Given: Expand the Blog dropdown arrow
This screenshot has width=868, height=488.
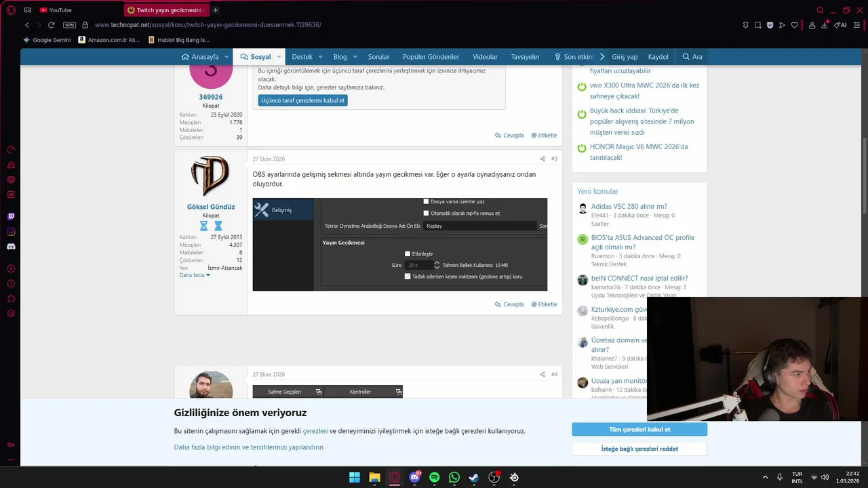Looking at the screenshot, I should pyautogui.click(x=354, y=57).
